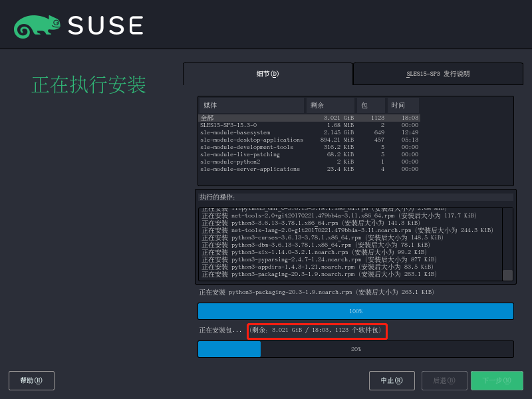Viewport: 532px width, 399px height.
Task: Open the SLES15-SP3 发行说明 tab
Action: click(x=438, y=74)
